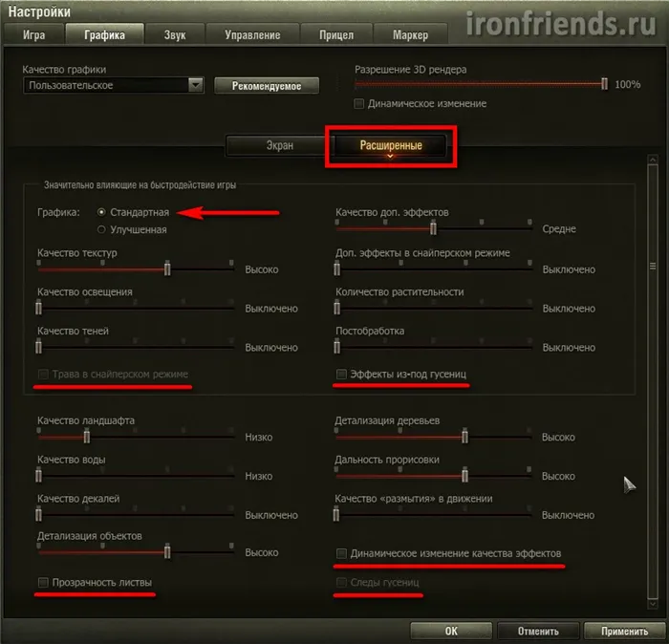Select the Стандартная graphics radio button
This screenshot has height=644, width=669.
(102, 212)
